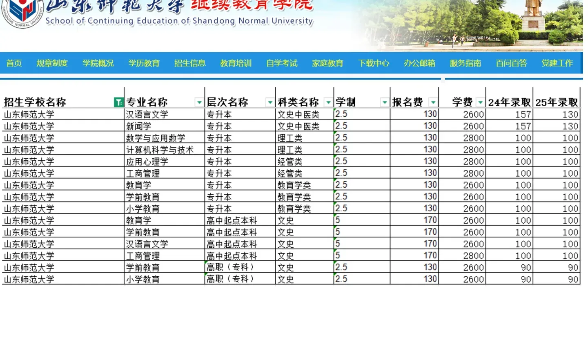
Task: Open the 服务指南 navigation link
Action: click(x=465, y=63)
